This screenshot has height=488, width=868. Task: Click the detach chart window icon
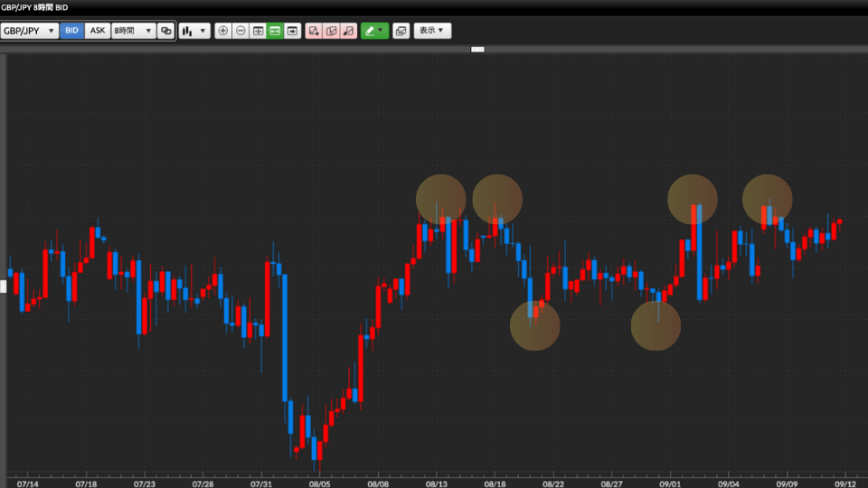click(x=401, y=31)
